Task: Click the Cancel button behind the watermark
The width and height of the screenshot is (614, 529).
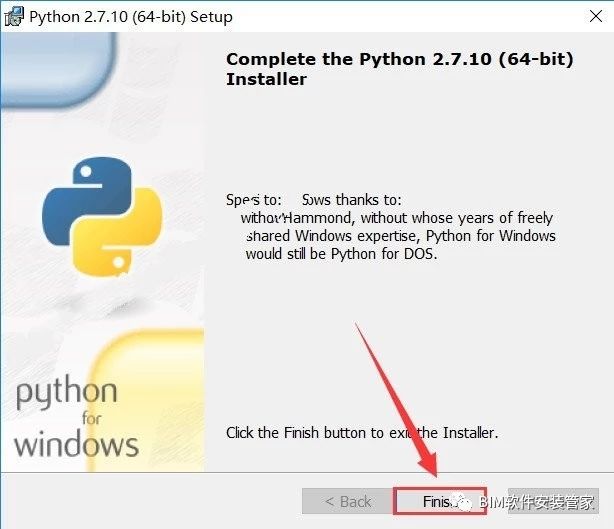Action: [553, 501]
